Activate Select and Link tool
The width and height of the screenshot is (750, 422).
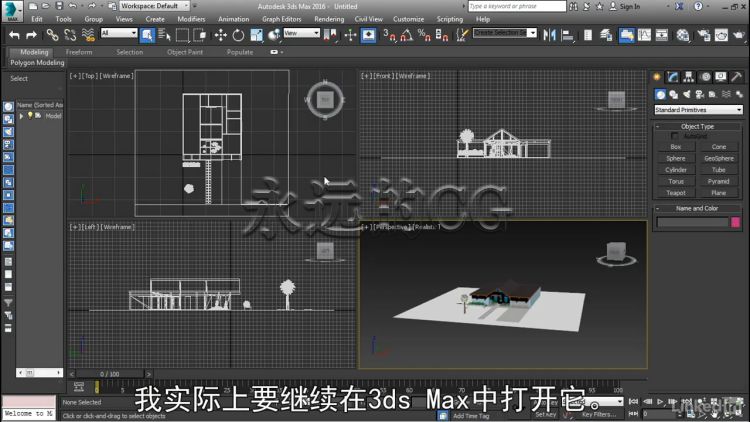52,35
